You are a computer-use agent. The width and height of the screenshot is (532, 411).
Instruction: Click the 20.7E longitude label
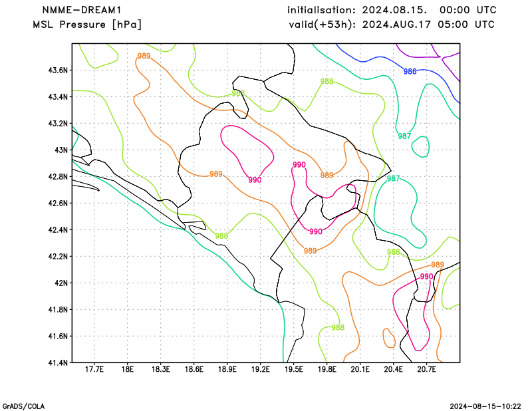coord(426,369)
